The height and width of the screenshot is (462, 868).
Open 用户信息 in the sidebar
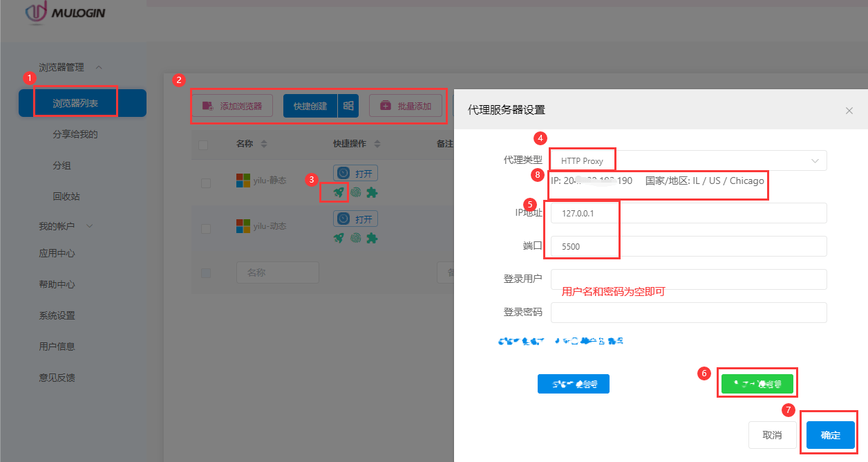tap(57, 346)
